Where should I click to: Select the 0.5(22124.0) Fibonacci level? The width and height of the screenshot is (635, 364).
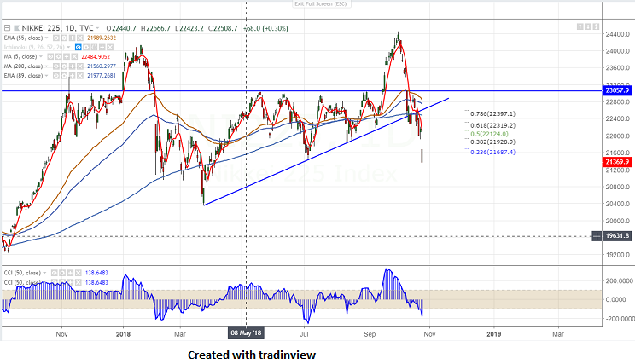[489, 134]
